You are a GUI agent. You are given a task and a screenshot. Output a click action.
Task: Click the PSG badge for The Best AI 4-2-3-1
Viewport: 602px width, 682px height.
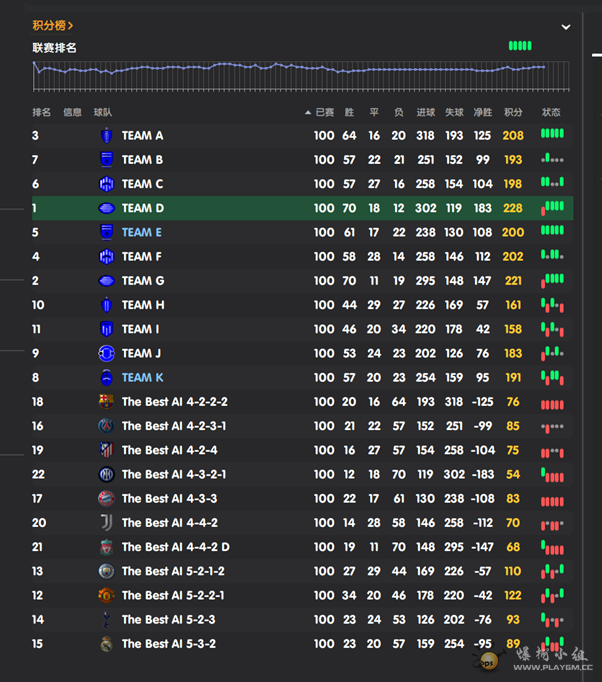pyautogui.click(x=107, y=426)
